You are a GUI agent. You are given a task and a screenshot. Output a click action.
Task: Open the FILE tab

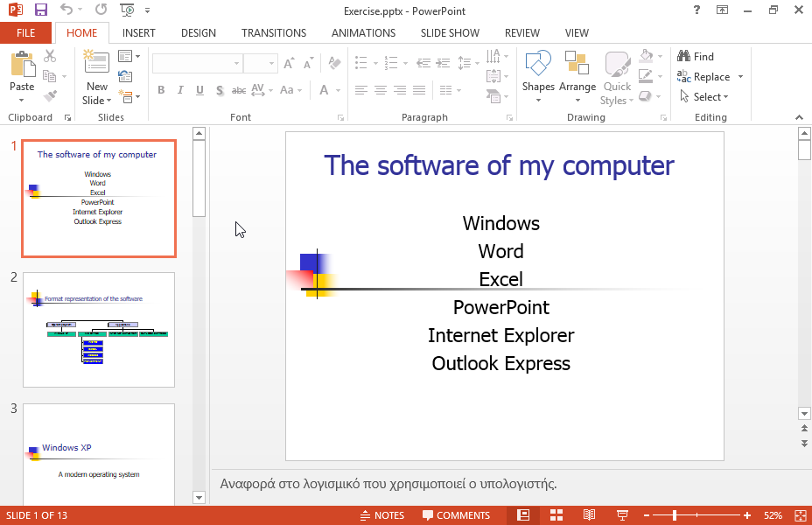tap(25, 32)
